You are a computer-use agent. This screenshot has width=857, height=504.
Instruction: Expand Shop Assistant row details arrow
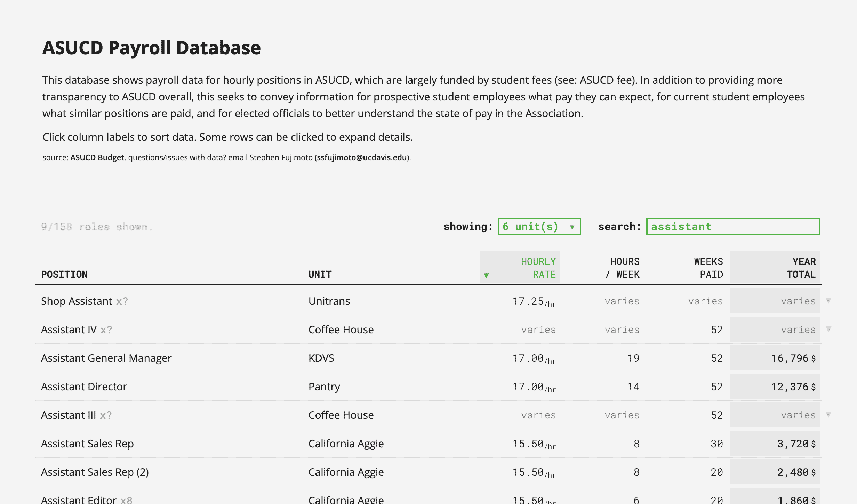828,300
